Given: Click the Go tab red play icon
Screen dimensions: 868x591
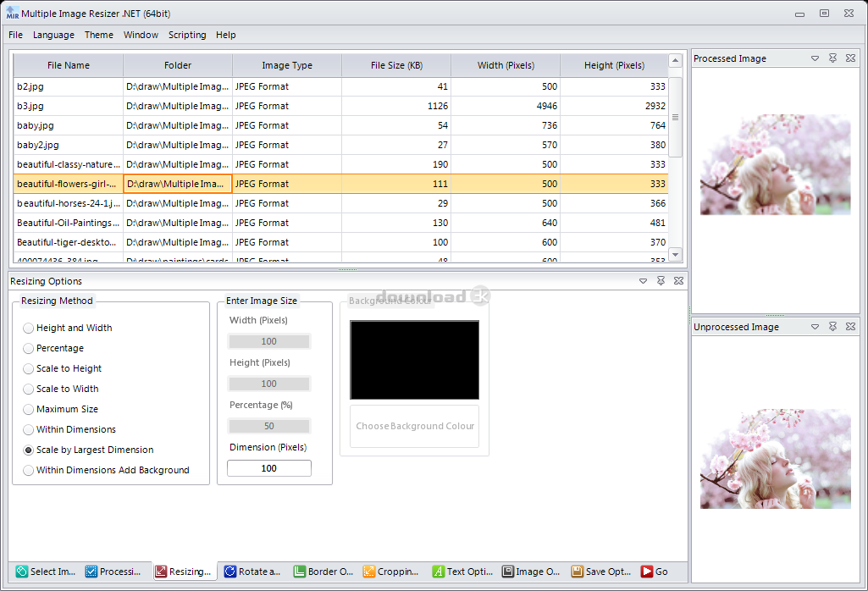Looking at the screenshot, I should coord(647,572).
